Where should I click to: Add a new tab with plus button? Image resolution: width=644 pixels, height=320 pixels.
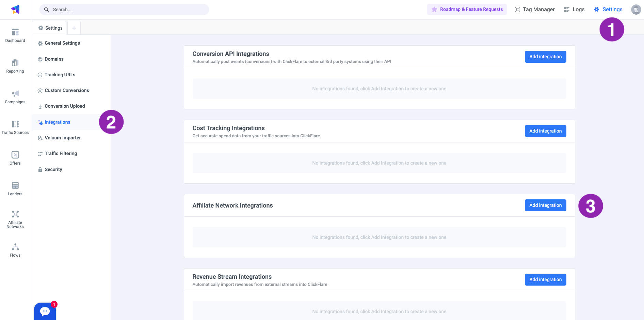pyautogui.click(x=74, y=28)
